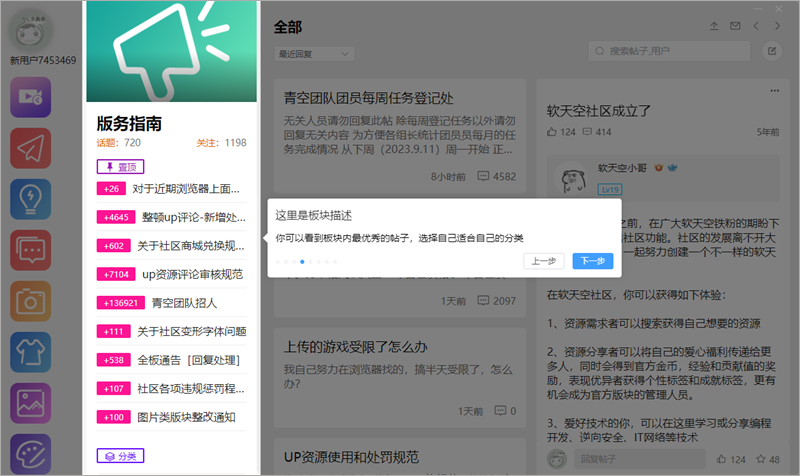Click the megaphone banner image
This screenshot has height=476, width=800.
[x=171, y=51]
